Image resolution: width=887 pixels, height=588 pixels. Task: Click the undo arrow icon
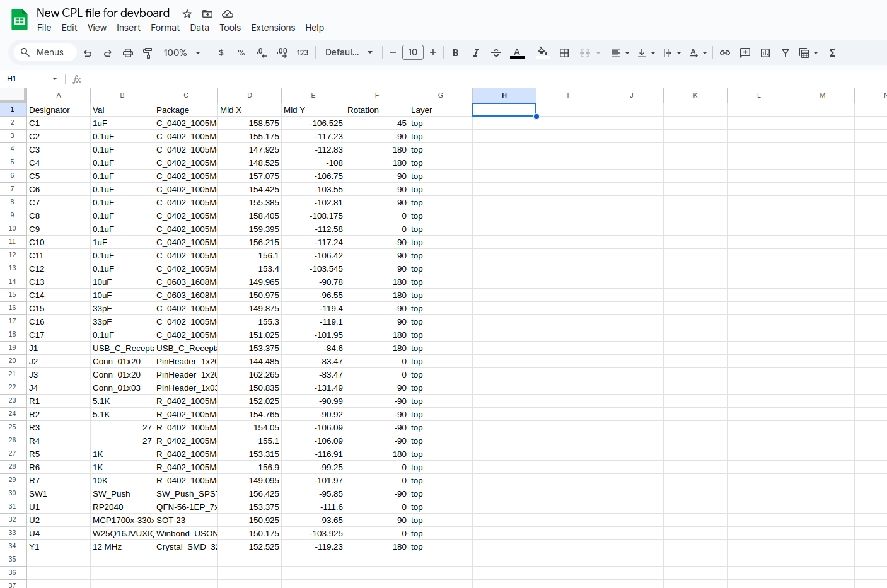(x=88, y=53)
